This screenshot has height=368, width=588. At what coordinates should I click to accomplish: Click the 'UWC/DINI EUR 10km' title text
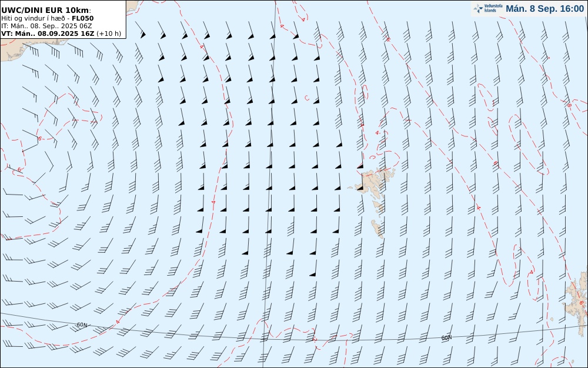tap(46, 10)
